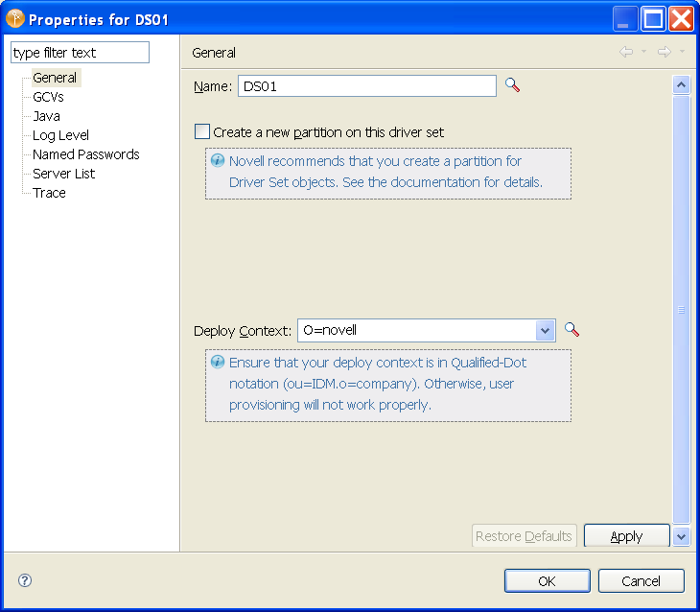Select Named Passwords in the tree
The height and width of the screenshot is (612, 700).
pos(86,154)
